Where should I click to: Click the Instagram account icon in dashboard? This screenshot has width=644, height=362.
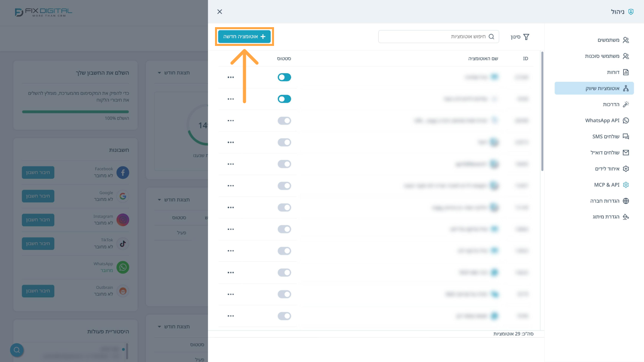[x=123, y=220]
